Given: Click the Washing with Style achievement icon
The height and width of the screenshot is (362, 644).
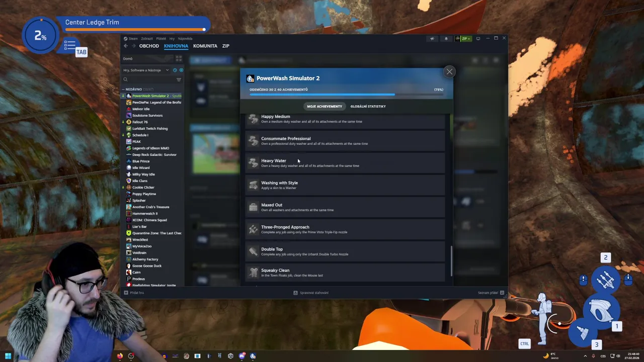Looking at the screenshot, I should 253,185.
